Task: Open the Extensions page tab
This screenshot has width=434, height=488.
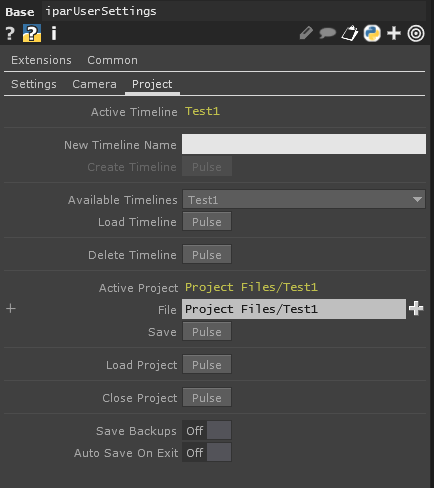Action: [41, 60]
